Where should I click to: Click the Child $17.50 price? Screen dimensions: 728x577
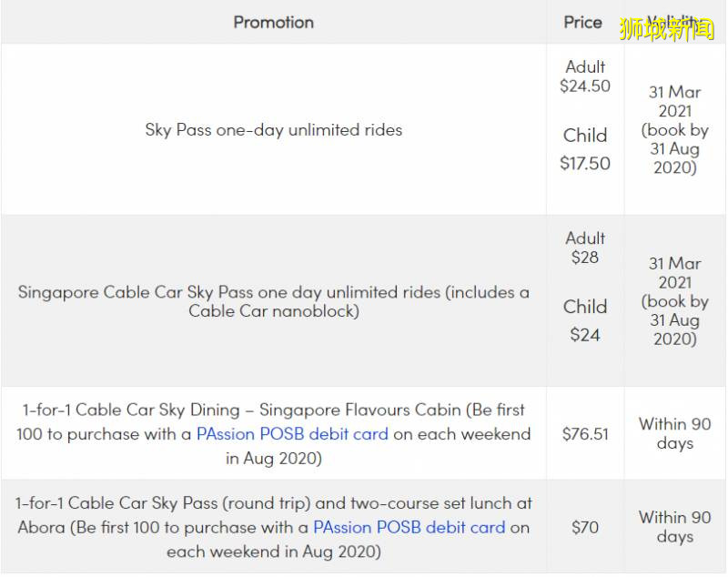point(585,149)
